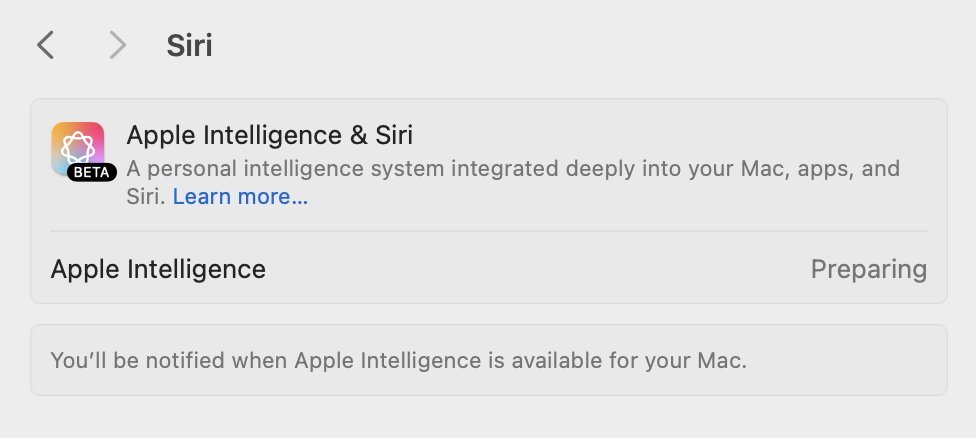This screenshot has height=438, width=976.
Task: Select the "Apple Intelligence & Siri" heading
Action: point(269,135)
